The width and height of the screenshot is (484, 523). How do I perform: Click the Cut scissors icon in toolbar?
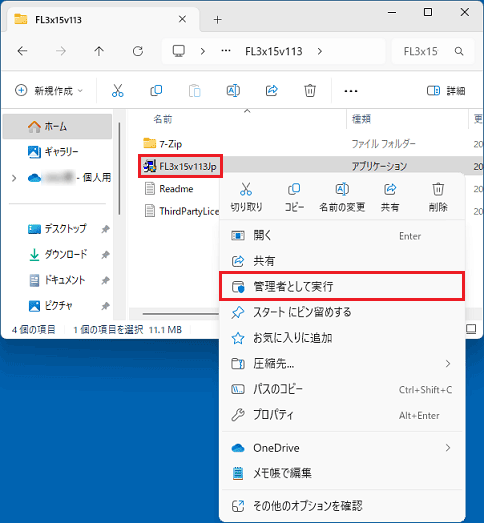pyautogui.click(x=117, y=90)
